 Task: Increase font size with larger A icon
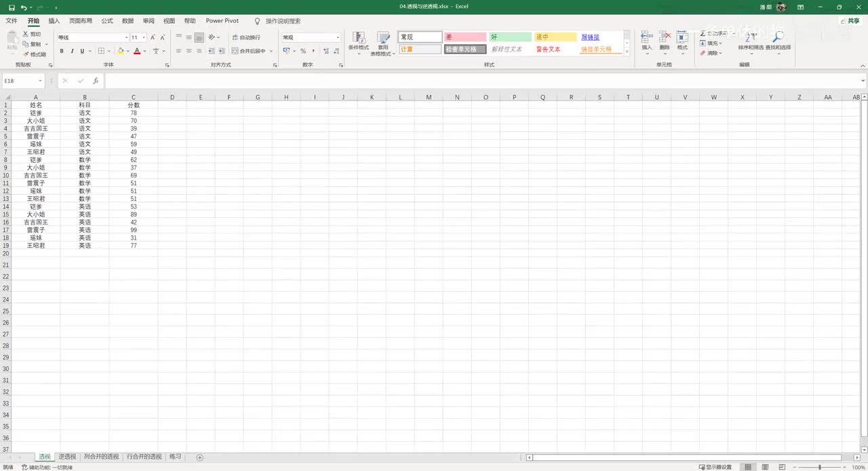153,37
